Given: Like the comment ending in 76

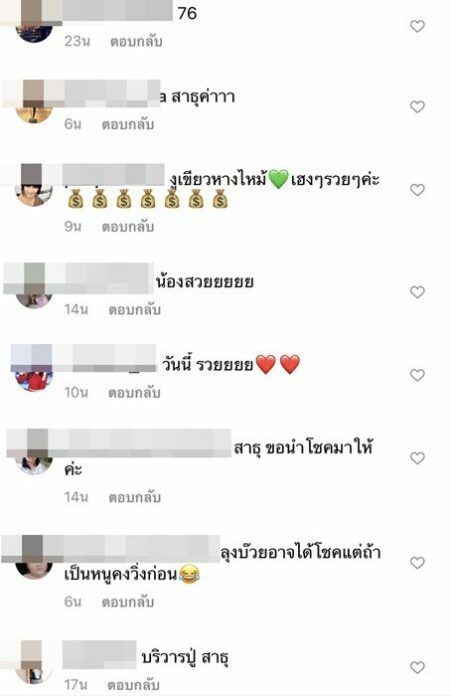Looking at the screenshot, I should tap(417, 27).
